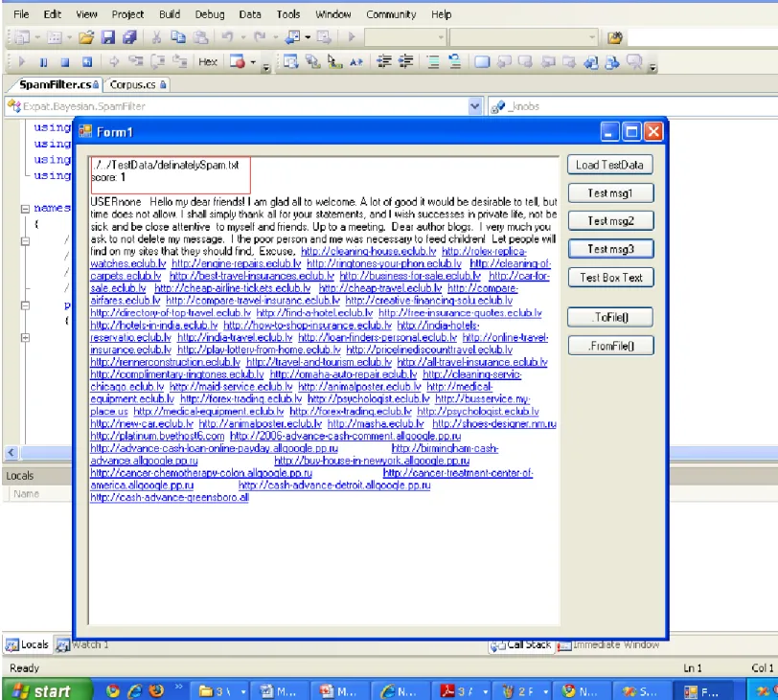Viewport: 778px width, 700px height.
Task: Paste icon in the standard toolbar
Action: (x=200, y=37)
